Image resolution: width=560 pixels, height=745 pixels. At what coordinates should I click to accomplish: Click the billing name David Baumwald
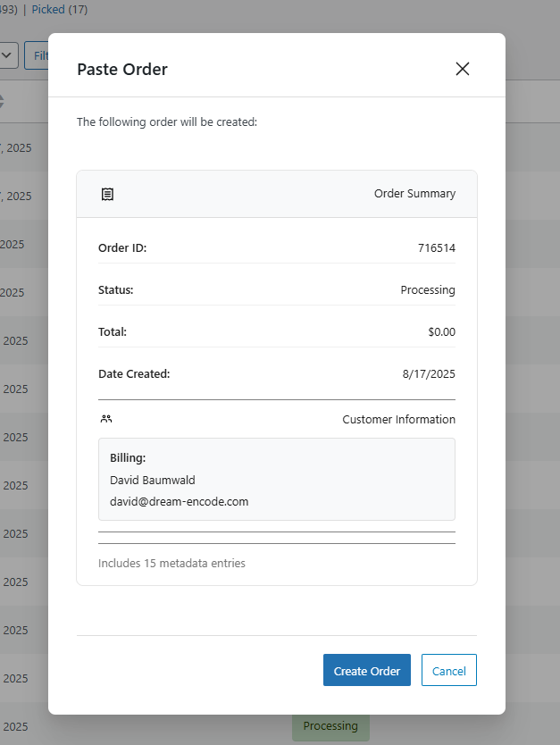pos(152,481)
